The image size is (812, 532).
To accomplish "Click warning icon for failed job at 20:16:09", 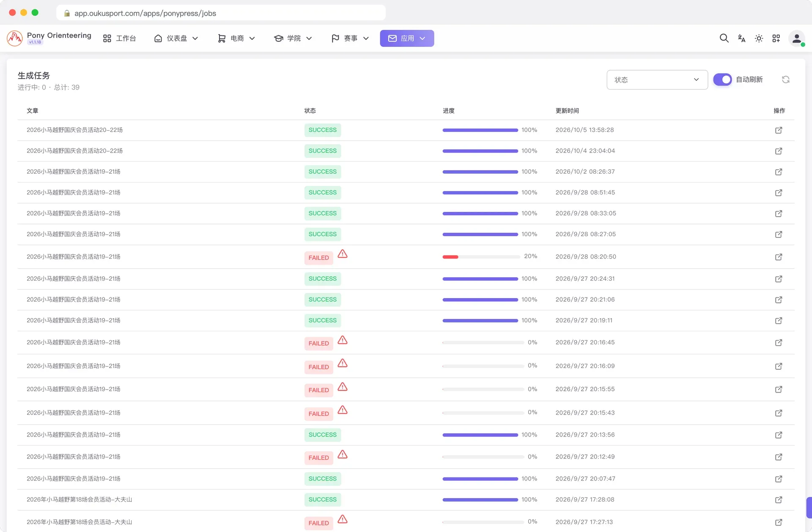I will coord(343,363).
